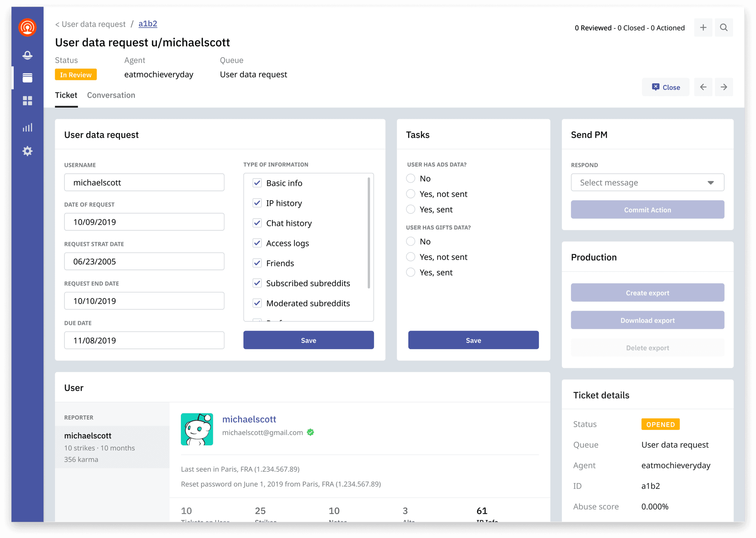Click the search magnifier icon
The width and height of the screenshot is (756, 538).
click(x=724, y=28)
